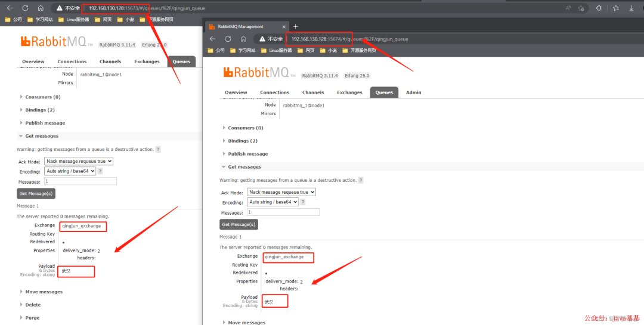Image resolution: width=644 pixels, height=325 pixels.
Task: Open the Encoding dropdown in the front window
Action: (273, 202)
